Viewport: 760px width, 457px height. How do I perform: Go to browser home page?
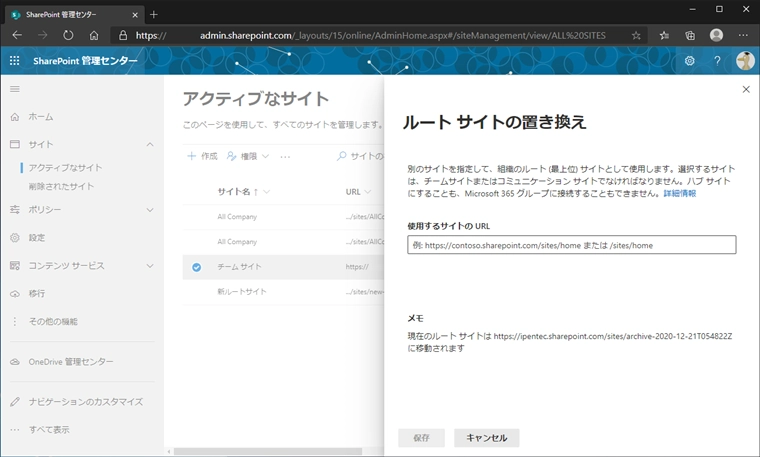click(x=94, y=35)
